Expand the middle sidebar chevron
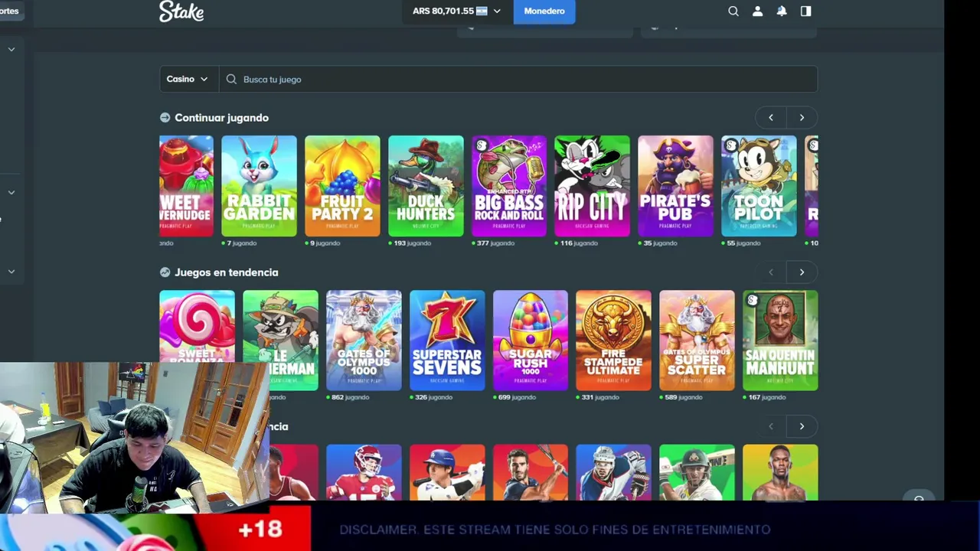Screen dimensions: 980x551 (11, 192)
